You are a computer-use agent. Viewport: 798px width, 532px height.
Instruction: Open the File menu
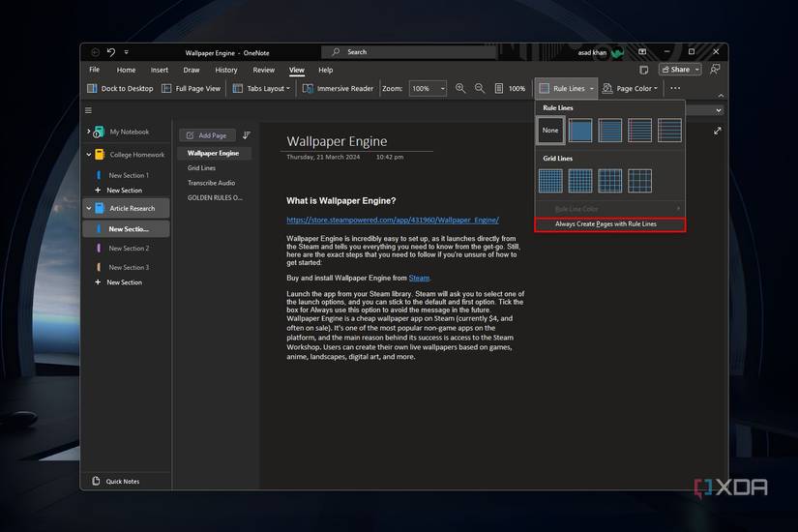(x=94, y=70)
